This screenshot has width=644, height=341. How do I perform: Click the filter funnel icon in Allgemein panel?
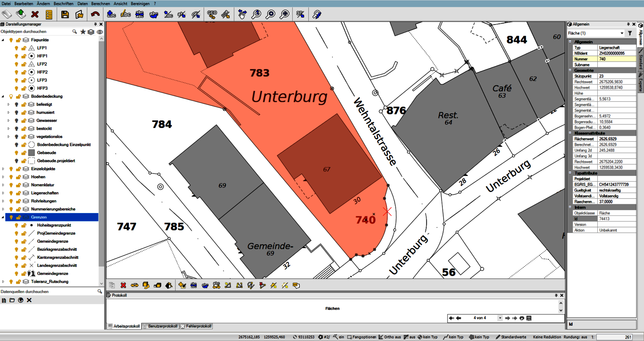630,33
